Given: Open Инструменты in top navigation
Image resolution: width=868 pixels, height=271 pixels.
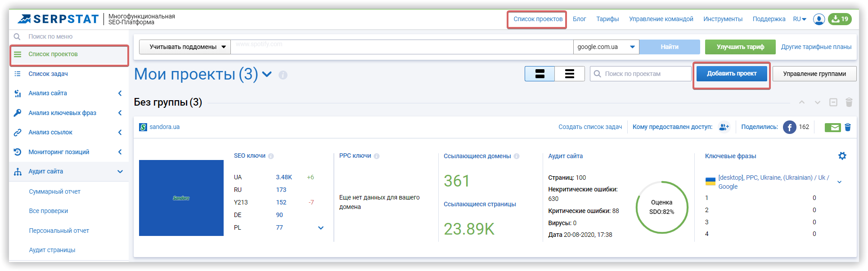Looking at the screenshot, I should tap(723, 19).
